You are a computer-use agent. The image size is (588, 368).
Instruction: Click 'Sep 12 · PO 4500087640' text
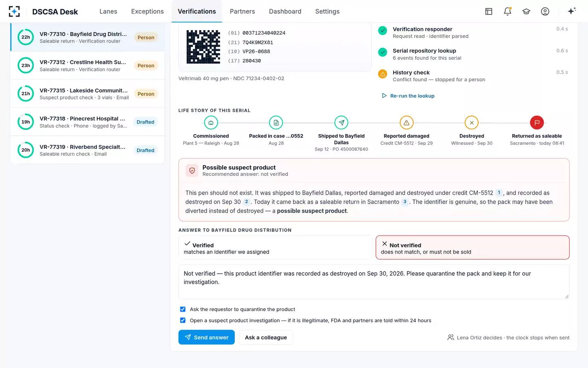(341, 149)
